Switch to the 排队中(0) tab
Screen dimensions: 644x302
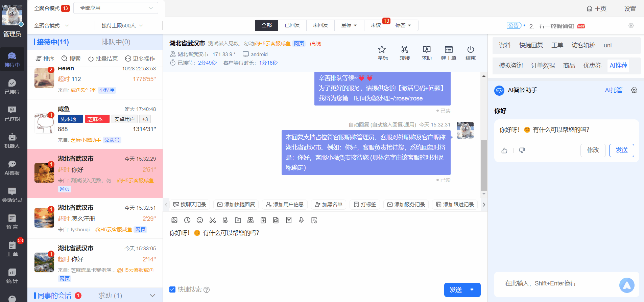pos(116,42)
